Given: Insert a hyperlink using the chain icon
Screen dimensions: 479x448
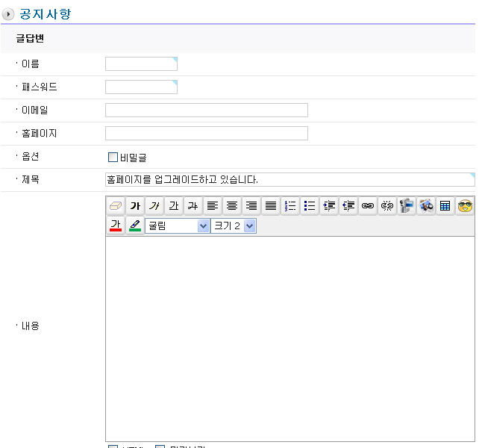Looking at the screenshot, I should [368, 206].
